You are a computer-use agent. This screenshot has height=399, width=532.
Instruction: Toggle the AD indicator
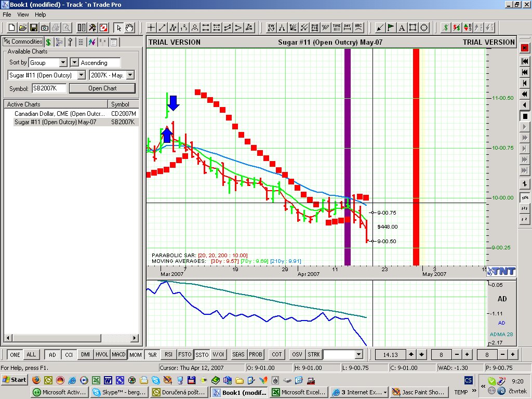point(52,354)
